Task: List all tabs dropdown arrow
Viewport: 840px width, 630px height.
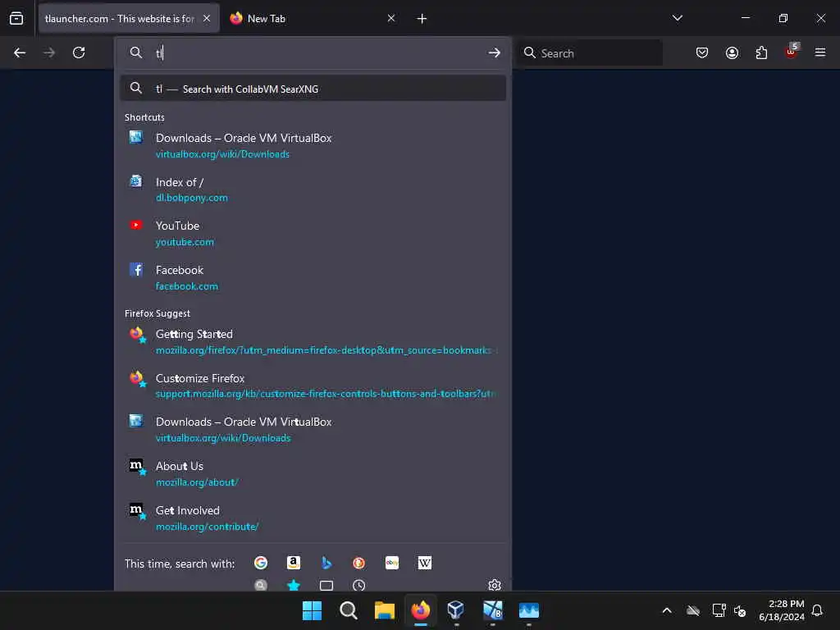Action: point(677,18)
